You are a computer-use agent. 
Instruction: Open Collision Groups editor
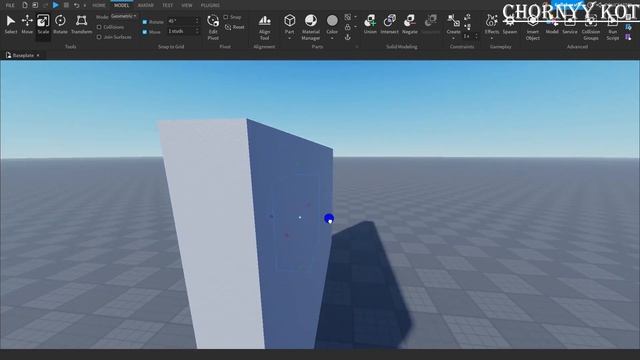[x=591, y=27]
